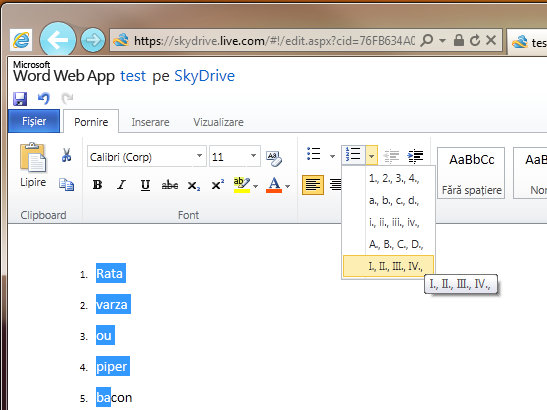Click the Lipire paste label
Viewport: 547px width, 410px height.
coord(33,182)
